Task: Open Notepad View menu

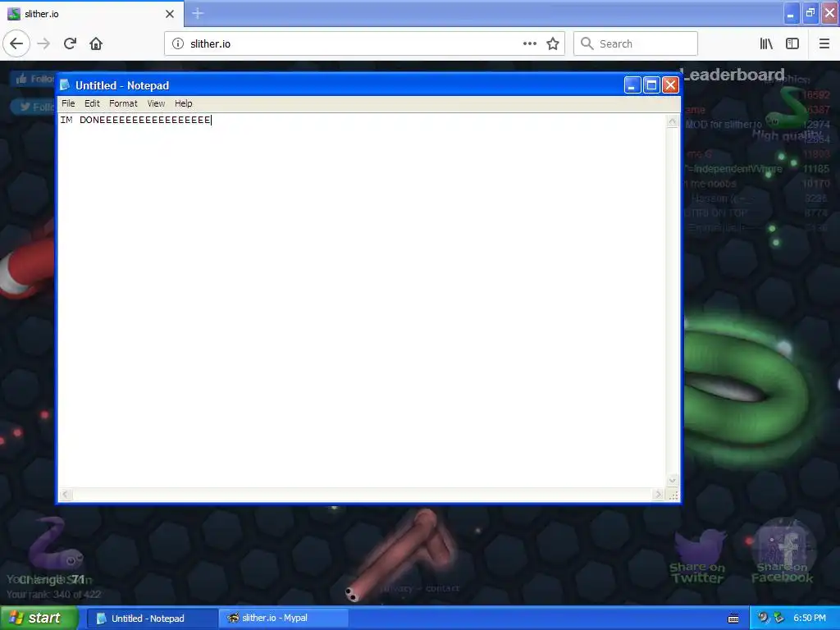Action: click(156, 103)
